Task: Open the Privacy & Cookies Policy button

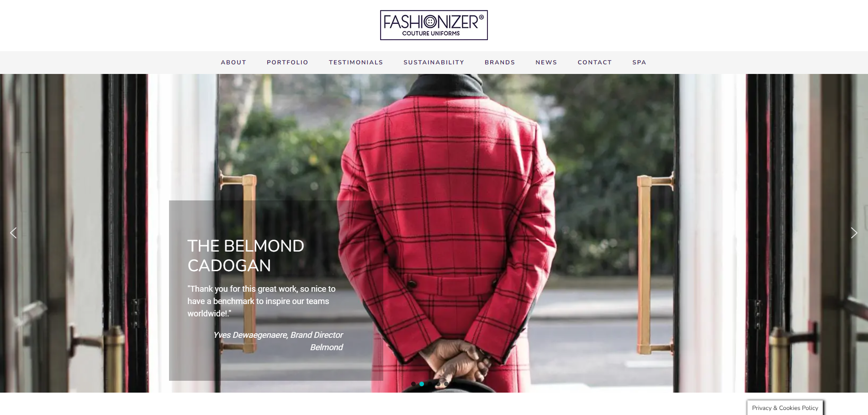Action: coord(785,408)
